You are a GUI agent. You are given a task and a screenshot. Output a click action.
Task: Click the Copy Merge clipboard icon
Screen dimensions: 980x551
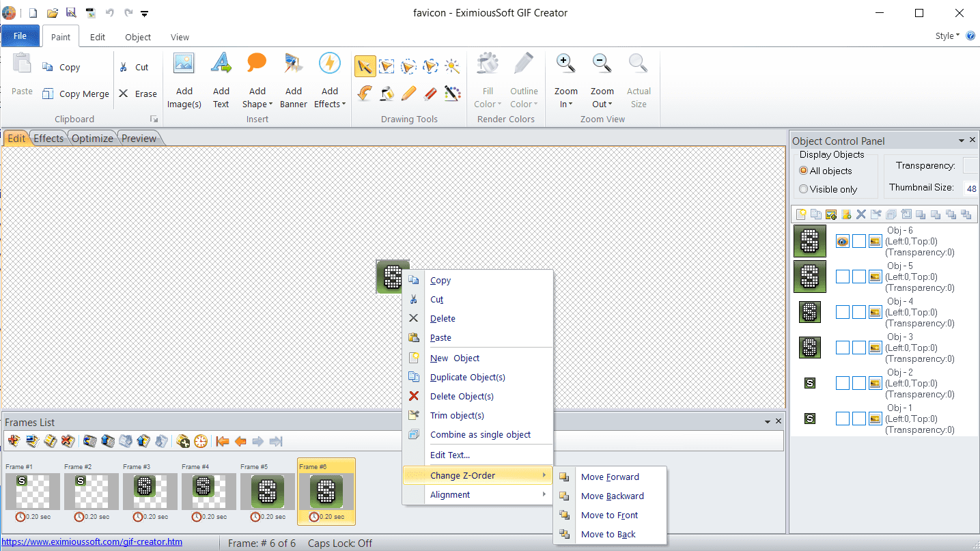pos(48,94)
